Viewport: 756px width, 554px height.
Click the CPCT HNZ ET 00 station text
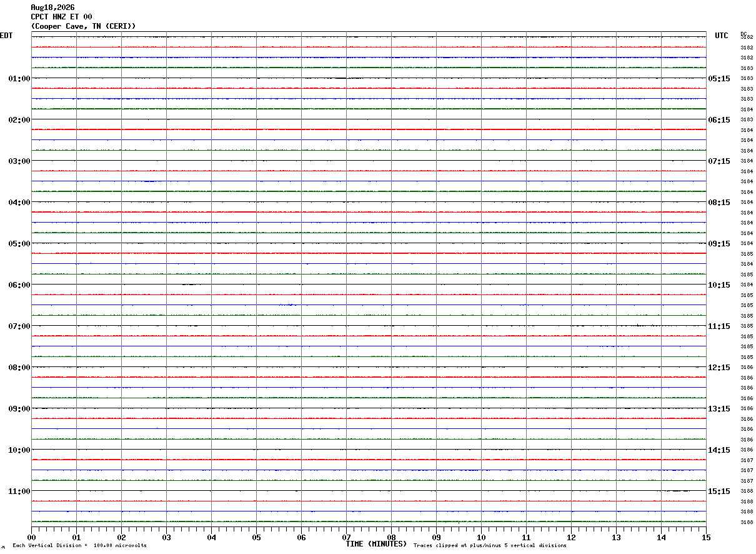click(61, 17)
